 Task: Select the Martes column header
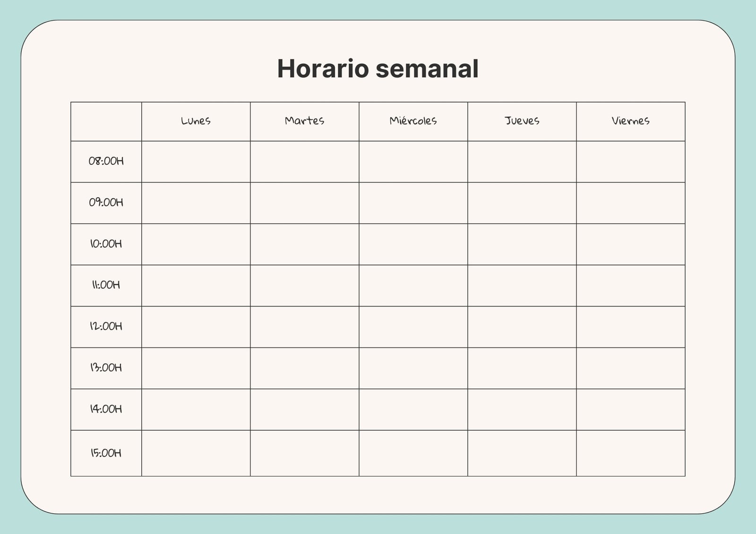pos(304,121)
